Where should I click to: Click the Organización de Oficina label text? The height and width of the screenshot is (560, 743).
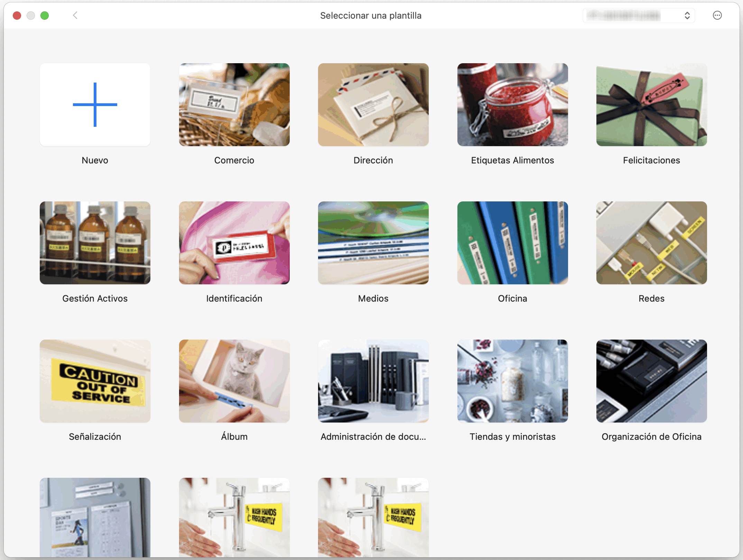pos(652,437)
